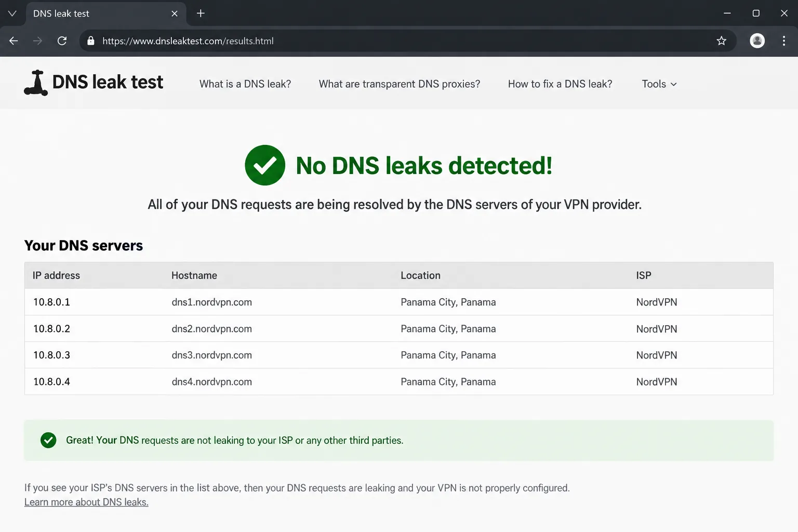Viewport: 798px width, 532px height.
Task: Follow Learn more about DNS leaks link
Action: coord(86,502)
